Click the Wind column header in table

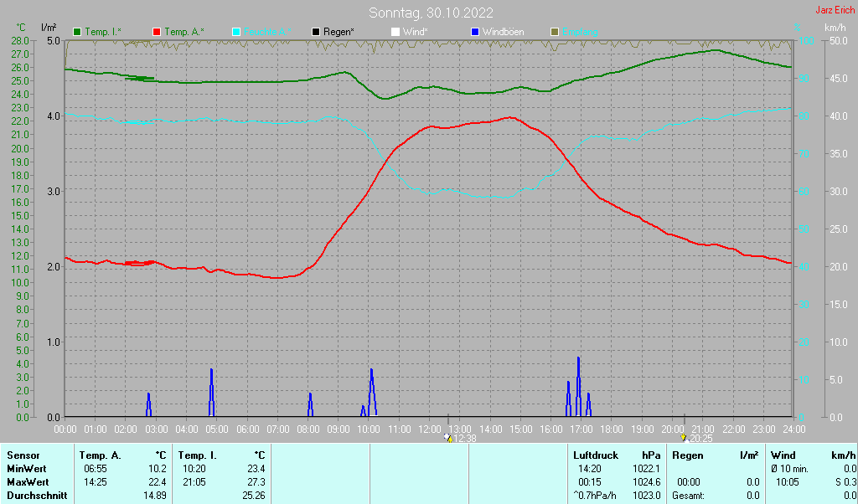tap(783, 455)
